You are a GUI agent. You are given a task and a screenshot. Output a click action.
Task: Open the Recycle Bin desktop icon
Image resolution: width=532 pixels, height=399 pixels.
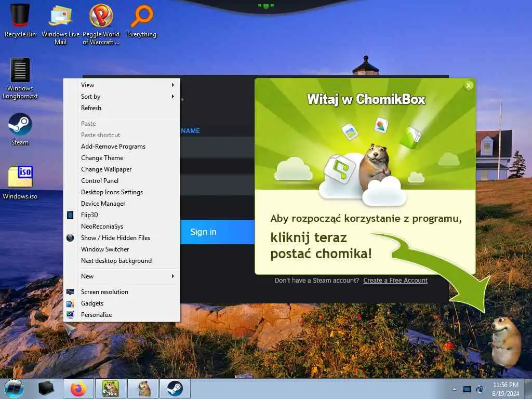tap(20, 20)
